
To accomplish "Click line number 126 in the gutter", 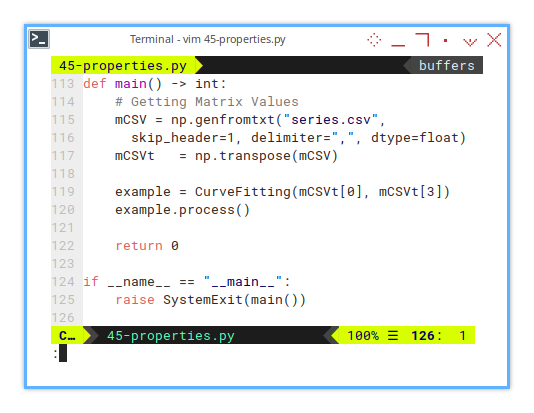I will [63, 318].
